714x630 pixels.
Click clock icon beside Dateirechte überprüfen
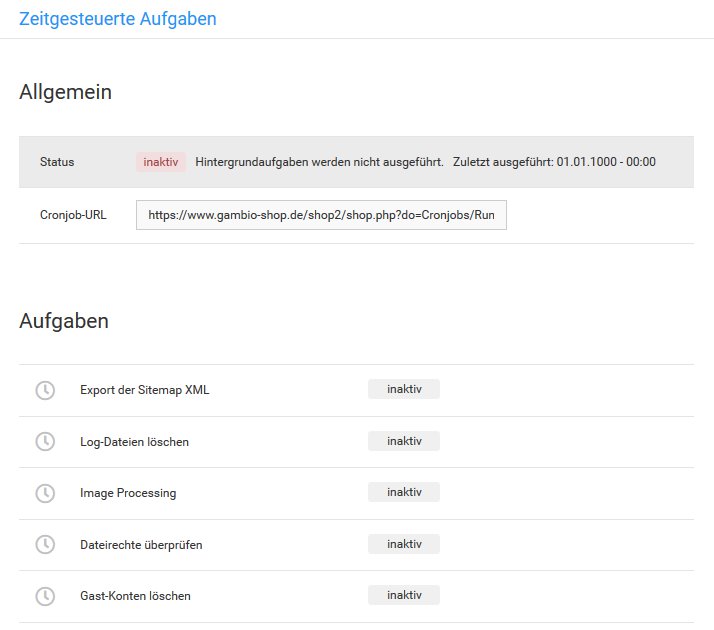45,544
